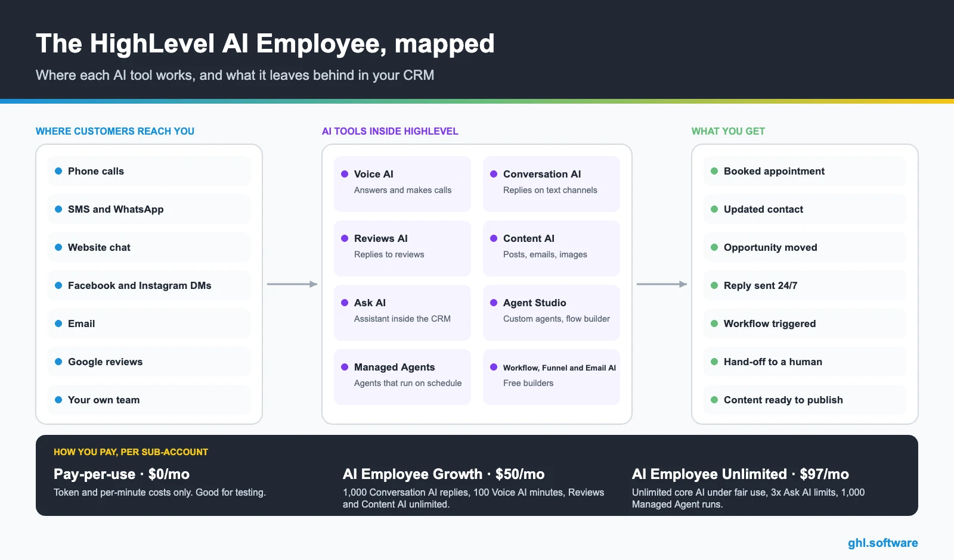
Task: Click the Email channel row
Action: (149, 323)
